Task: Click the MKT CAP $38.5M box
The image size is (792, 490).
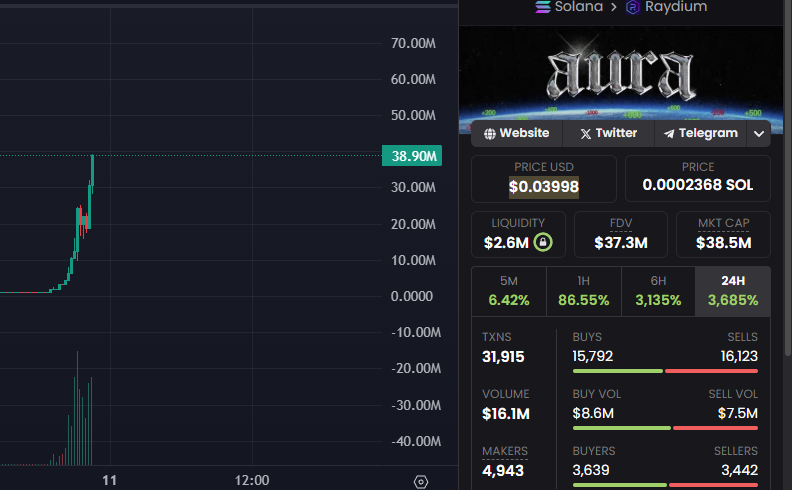Action: tap(723, 234)
